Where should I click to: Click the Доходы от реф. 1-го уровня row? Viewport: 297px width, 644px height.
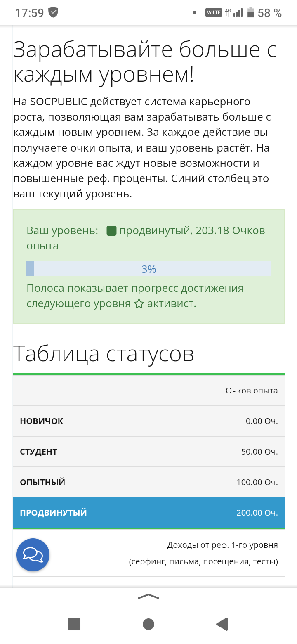[149, 553]
